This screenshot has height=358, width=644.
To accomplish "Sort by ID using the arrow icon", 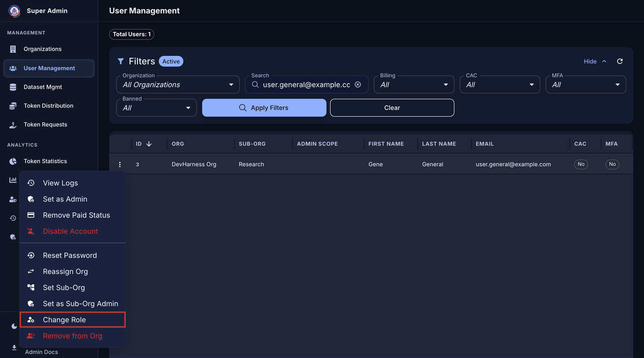I will pos(149,144).
